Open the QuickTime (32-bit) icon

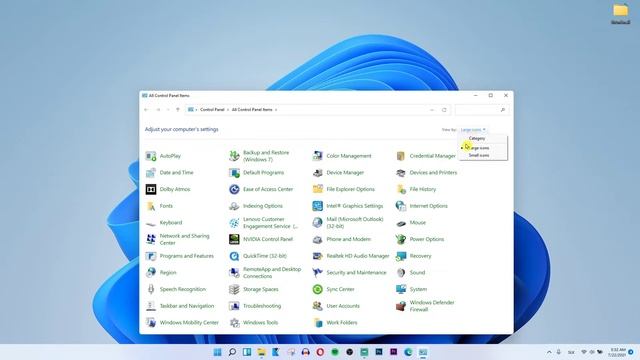(234, 256)
